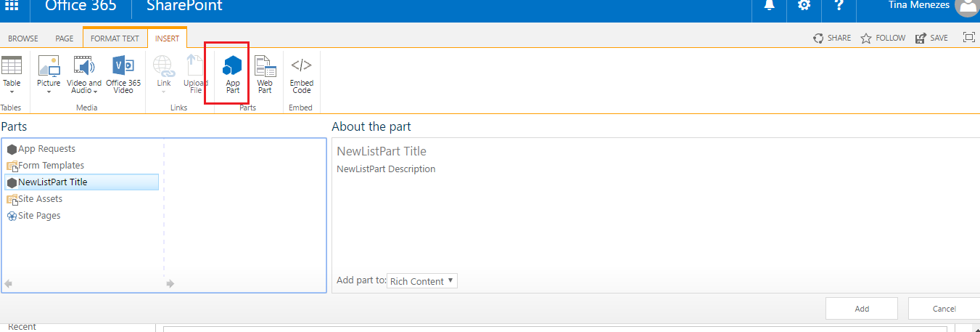Toggle focus on content icon

tap(968, 38)
